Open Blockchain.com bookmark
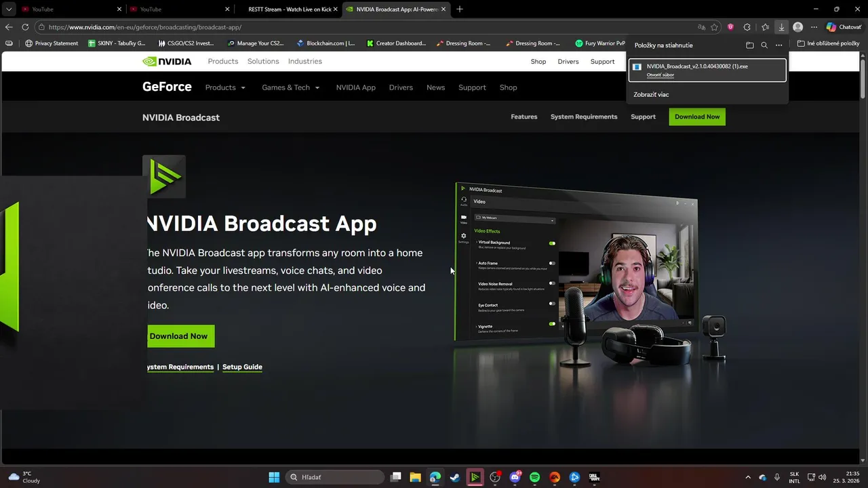This screenshot has height=488, width=868. coord(325,43)
